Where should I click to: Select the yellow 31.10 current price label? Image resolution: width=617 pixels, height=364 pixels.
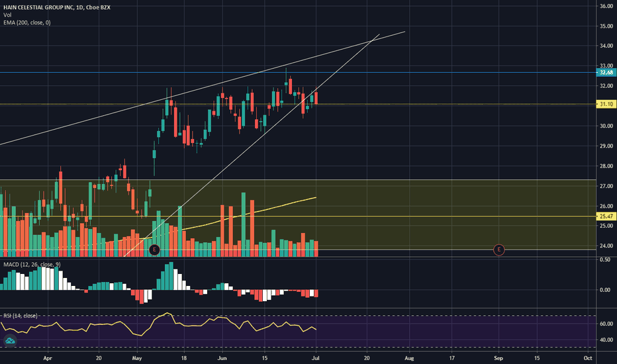[x=606, y=105]
